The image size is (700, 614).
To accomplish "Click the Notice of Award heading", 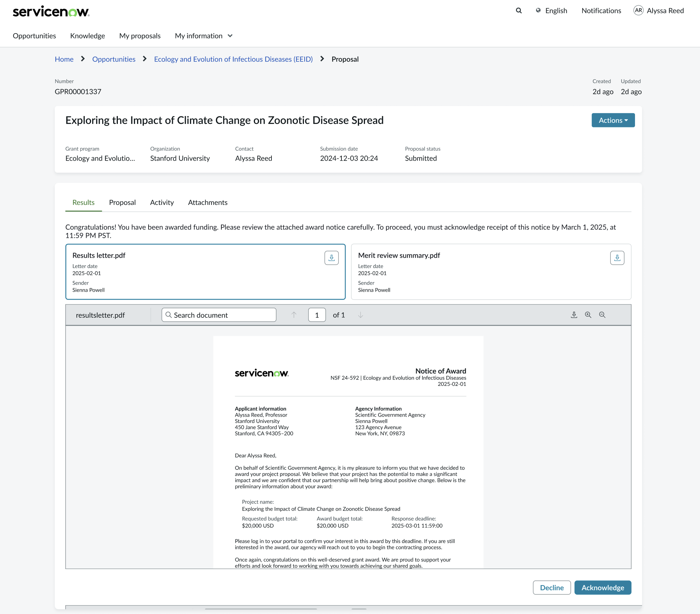I will [441, 371].
